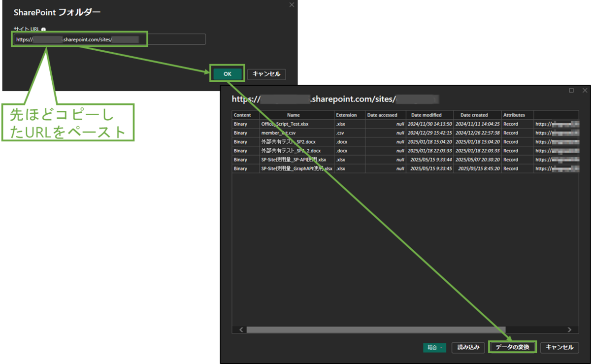The image size is (591, 364).
Task: Close the SharePoint フォルダー dialog
Action: coord(292,4)
